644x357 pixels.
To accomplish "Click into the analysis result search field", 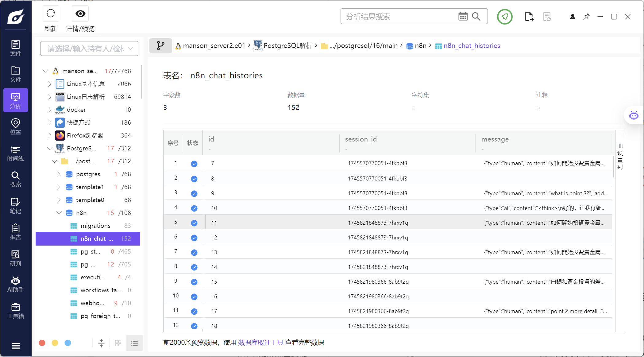I will [399, 17].
